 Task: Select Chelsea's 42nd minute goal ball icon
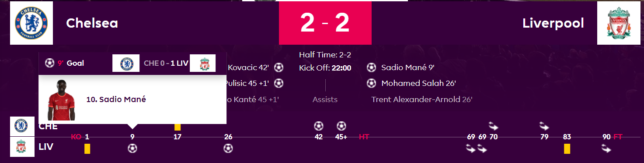(319, 126)
